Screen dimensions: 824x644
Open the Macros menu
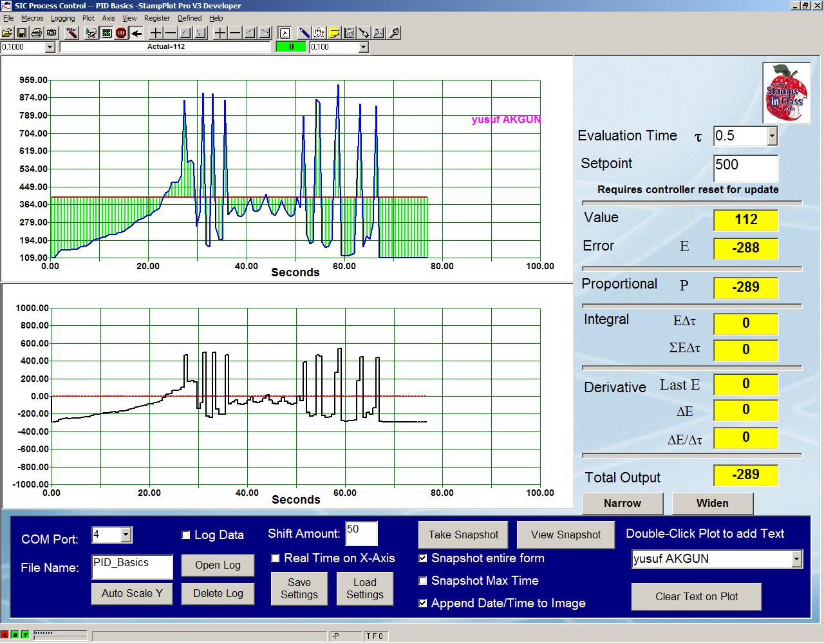[32, 18]
